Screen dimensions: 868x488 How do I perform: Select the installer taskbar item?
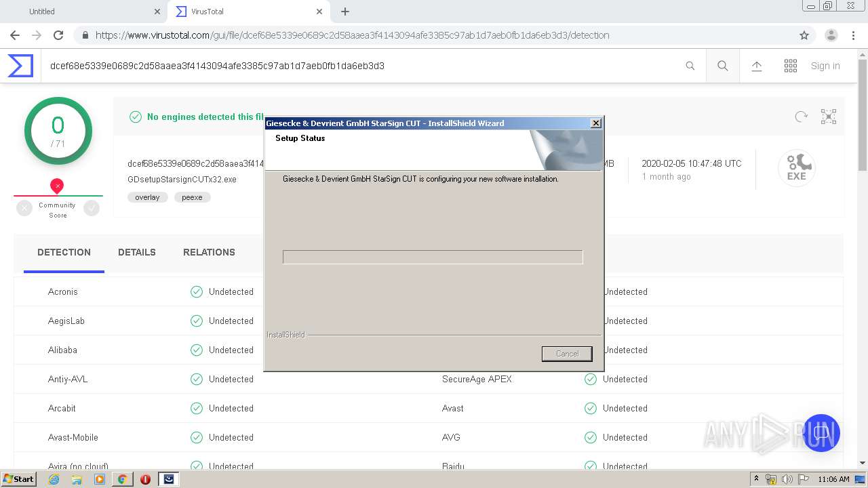point(169,479)
